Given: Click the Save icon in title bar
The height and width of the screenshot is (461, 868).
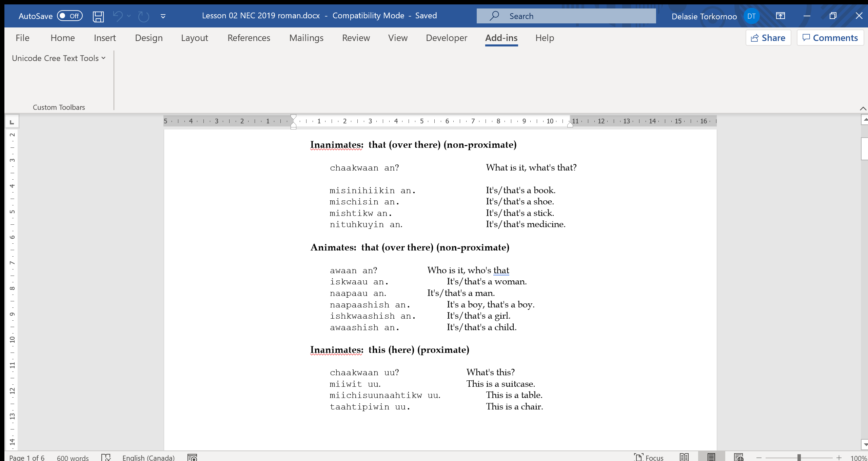Looking at the screenshot, I should click(x=98, y=16).
